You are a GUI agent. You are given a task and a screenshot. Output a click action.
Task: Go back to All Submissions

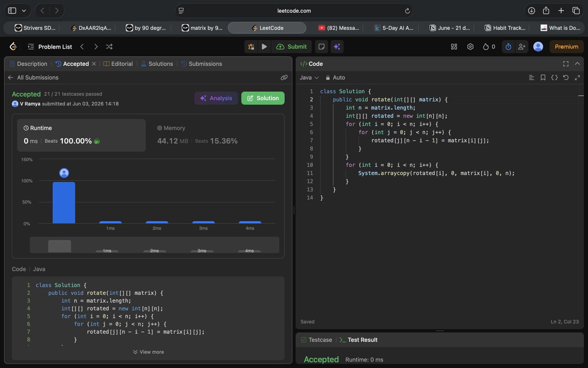pos(33,78)
